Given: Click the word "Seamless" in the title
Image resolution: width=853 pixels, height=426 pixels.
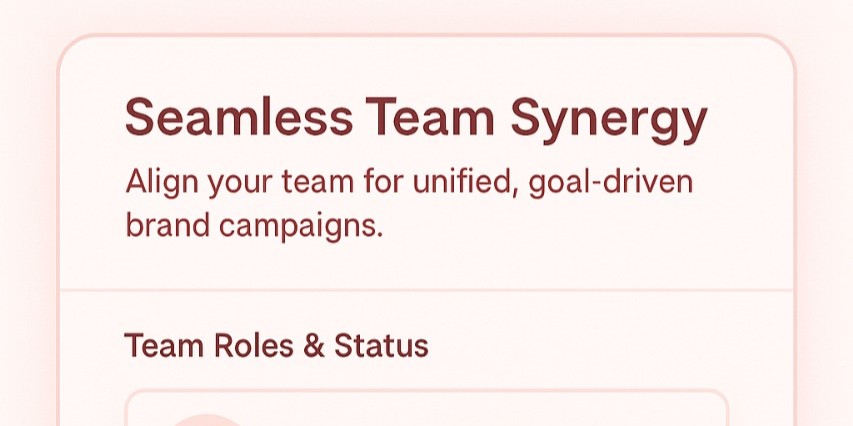Looking at the screenshot, I should (x=238, y=119).
